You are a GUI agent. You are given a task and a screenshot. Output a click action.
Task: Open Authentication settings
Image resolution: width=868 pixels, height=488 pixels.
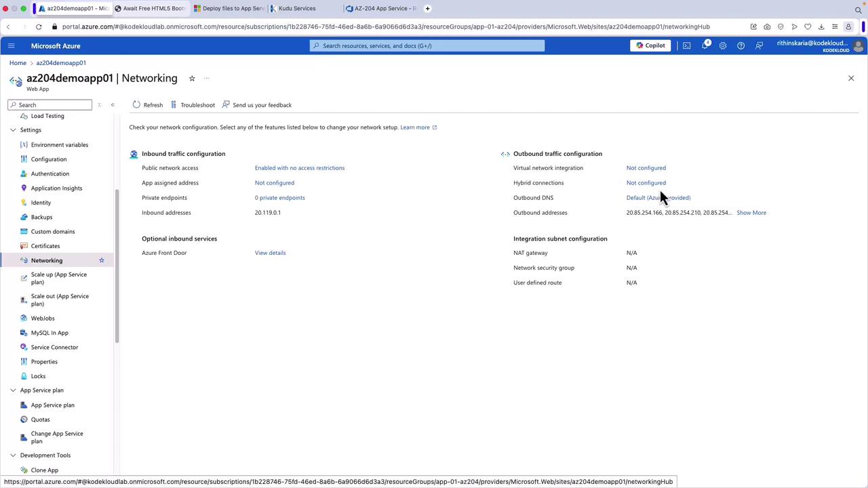tap(50, 174)
